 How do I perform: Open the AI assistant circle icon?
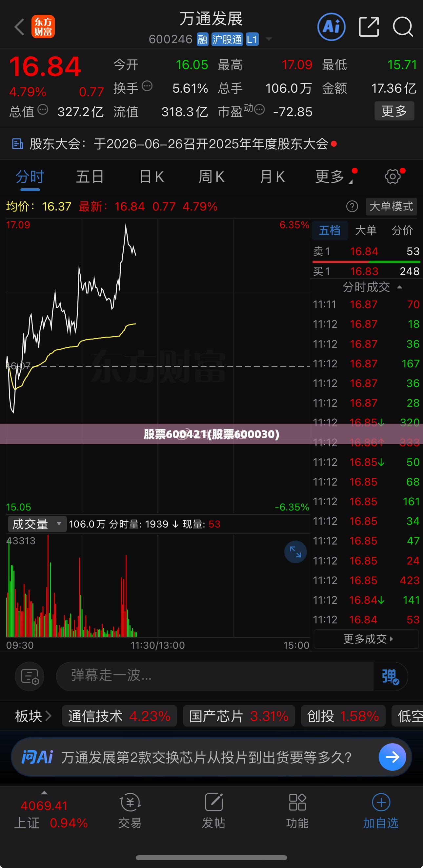click(x=331, y=27)
